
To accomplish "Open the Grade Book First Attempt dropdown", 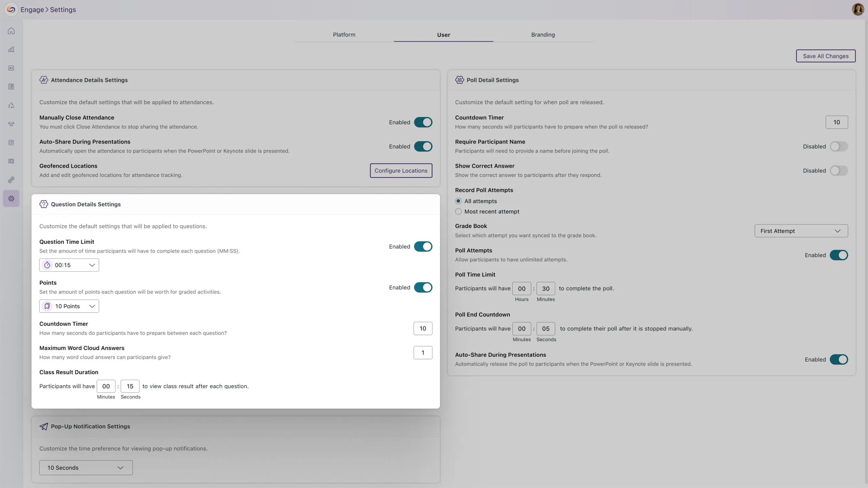I will (x=801, y=231).
